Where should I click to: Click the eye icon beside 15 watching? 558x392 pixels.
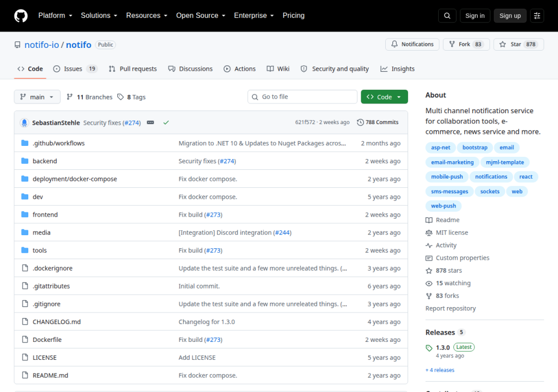(x=429, y=283)
